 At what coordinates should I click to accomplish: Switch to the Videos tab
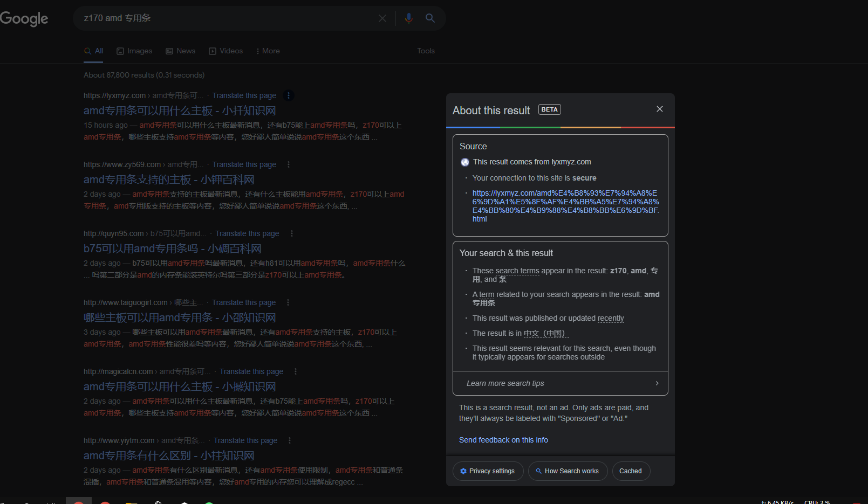[x=226, y=51]
